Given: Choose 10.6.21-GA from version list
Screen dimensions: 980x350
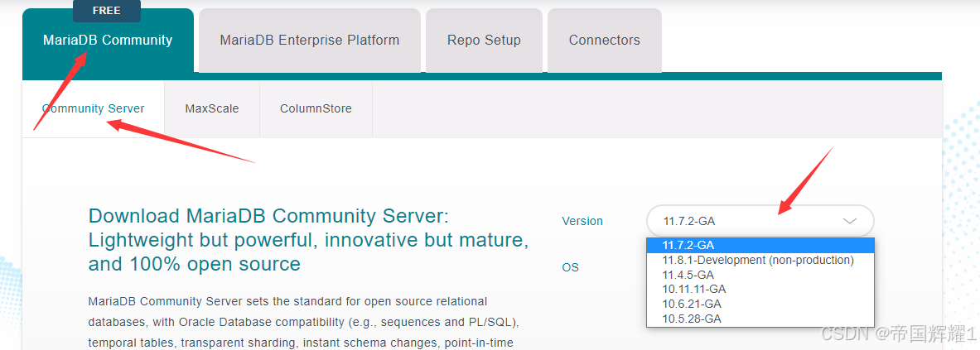Looking at the screenshot, I should point(760,304).
